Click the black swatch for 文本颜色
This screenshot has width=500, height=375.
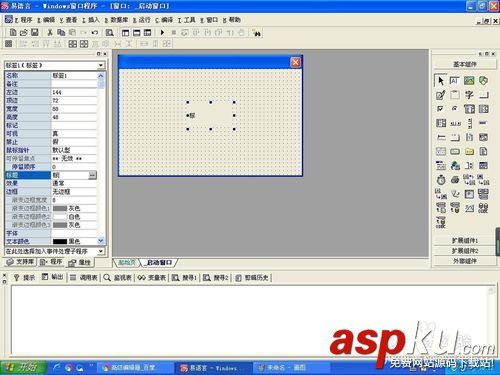coord(60,241)
